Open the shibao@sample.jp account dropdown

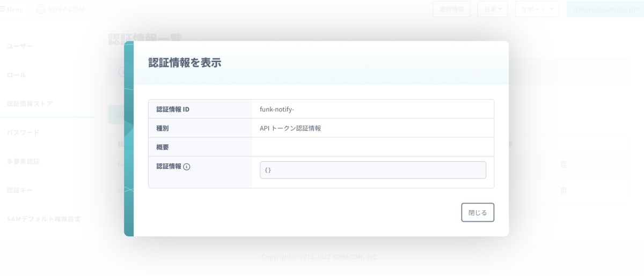click(x=605, y=9)
